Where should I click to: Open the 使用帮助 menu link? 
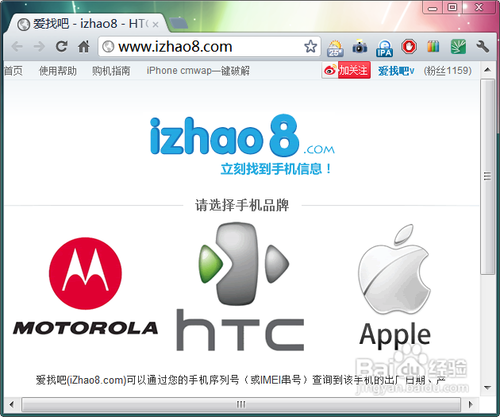(58, 71)
